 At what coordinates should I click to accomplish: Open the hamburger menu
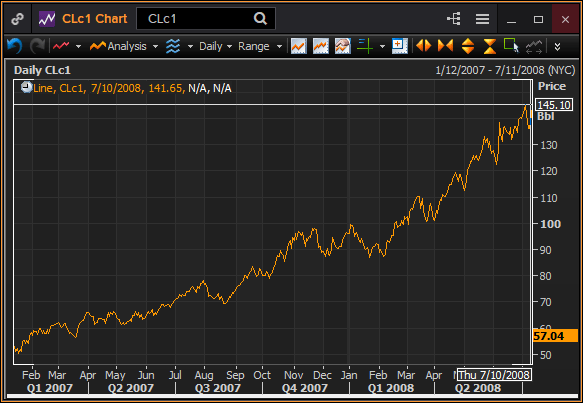coord(482,19)
